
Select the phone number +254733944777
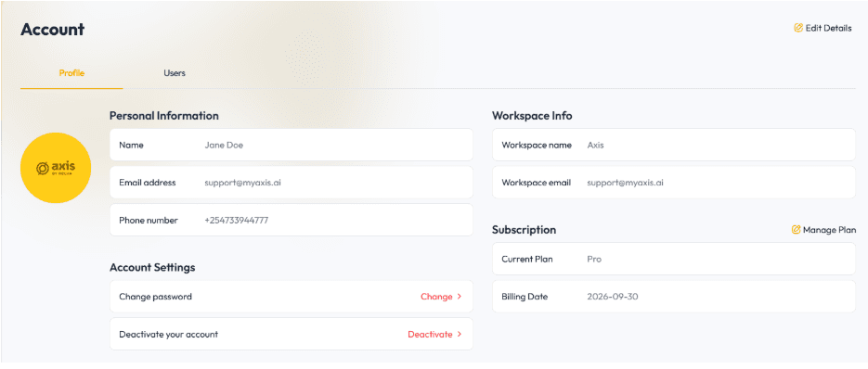[237, 220]
